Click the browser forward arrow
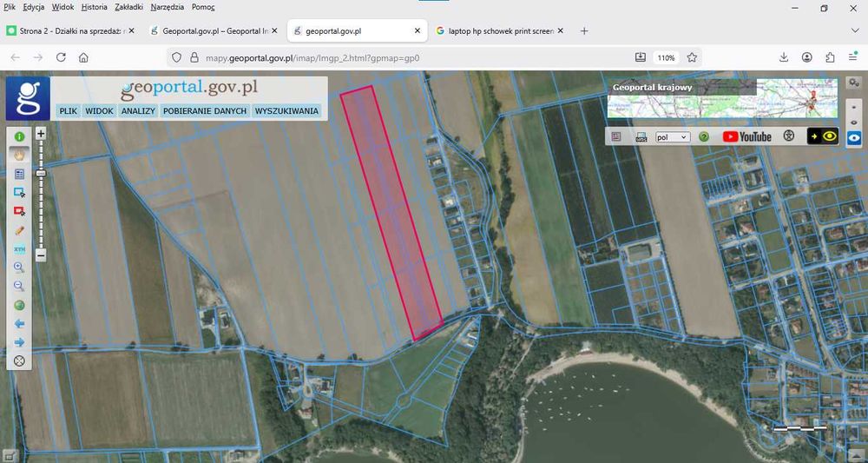 (x=38, y=57)
